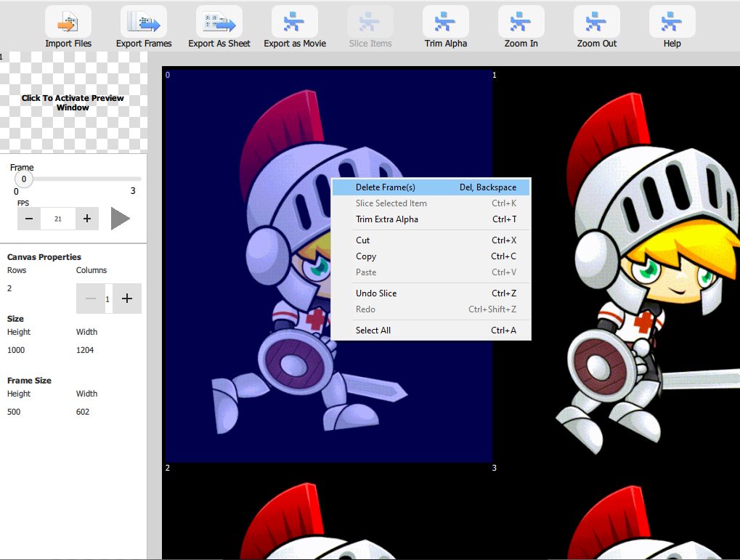Play the animation preview

[121, 219]
